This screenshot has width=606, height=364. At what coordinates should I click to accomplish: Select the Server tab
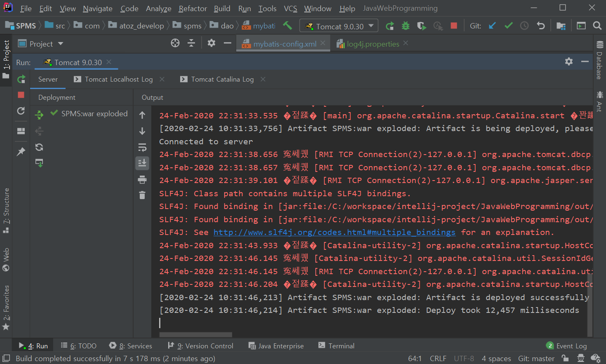click(x=48, y=79)
